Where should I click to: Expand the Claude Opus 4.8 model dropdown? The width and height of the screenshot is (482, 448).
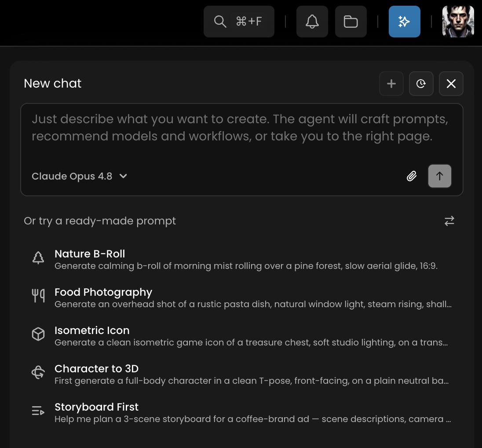pos(79,176)
